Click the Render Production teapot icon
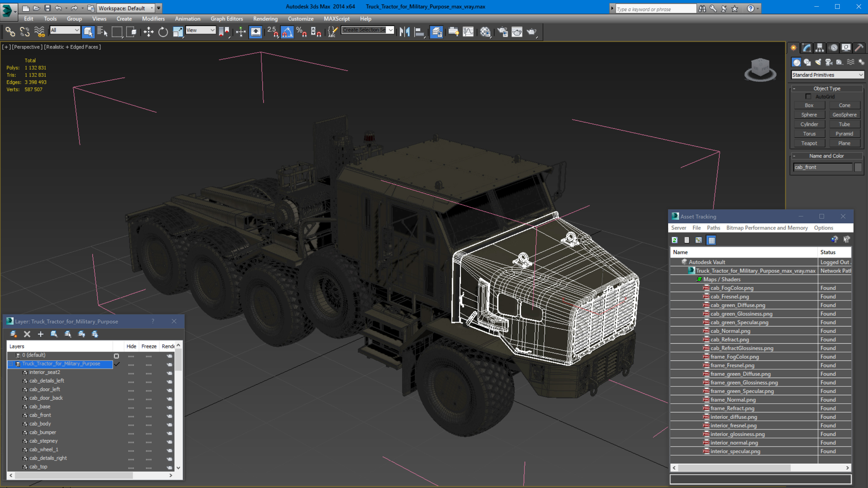This screenshot has width=868, height=488. tap(532, 32)
